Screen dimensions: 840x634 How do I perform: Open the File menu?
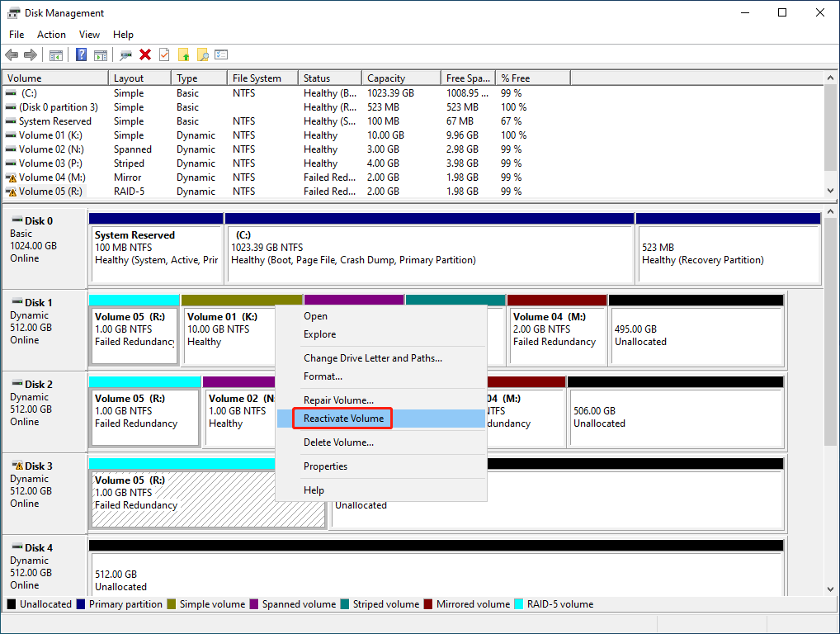tap(17, 35)
